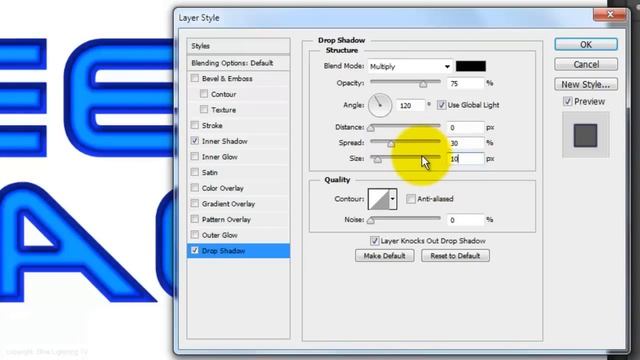
Task: Tick the Texture sub-option checkbox
Action: (x=204, y=109)
